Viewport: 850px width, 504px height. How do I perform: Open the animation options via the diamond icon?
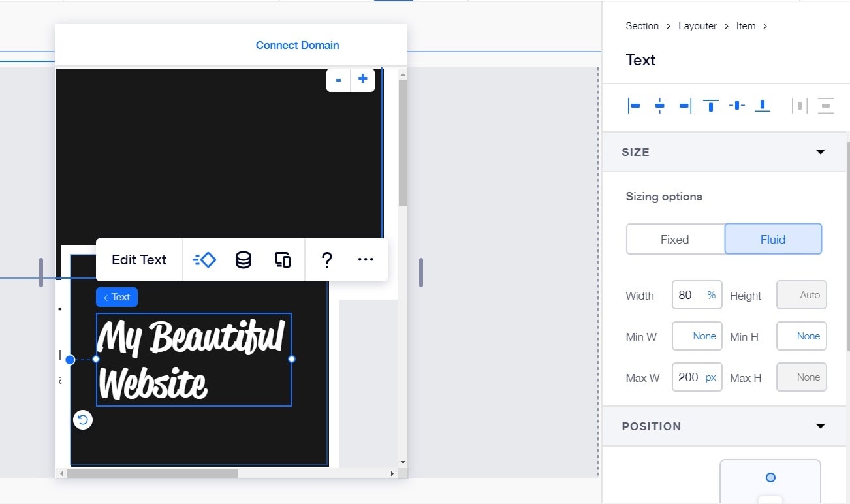[204, 259]
